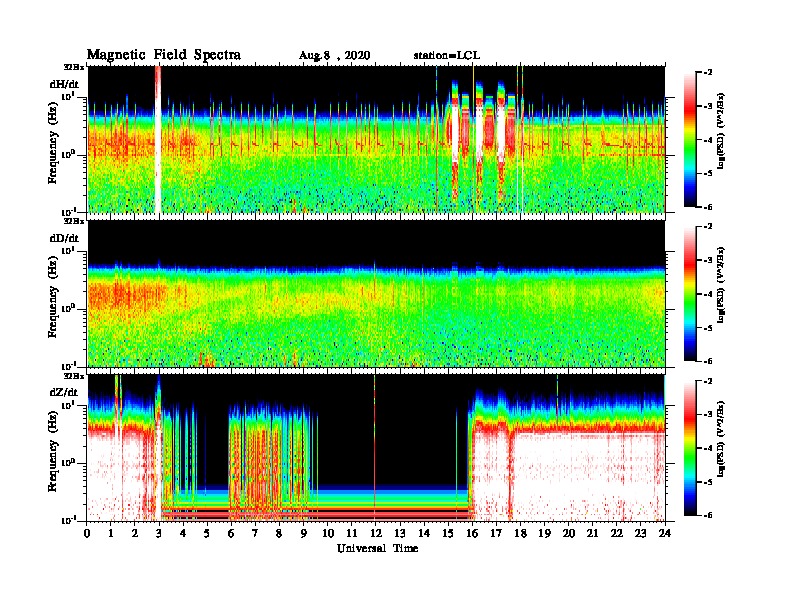
Task: Click the "15" hour tick label
Action: point(448,533)
